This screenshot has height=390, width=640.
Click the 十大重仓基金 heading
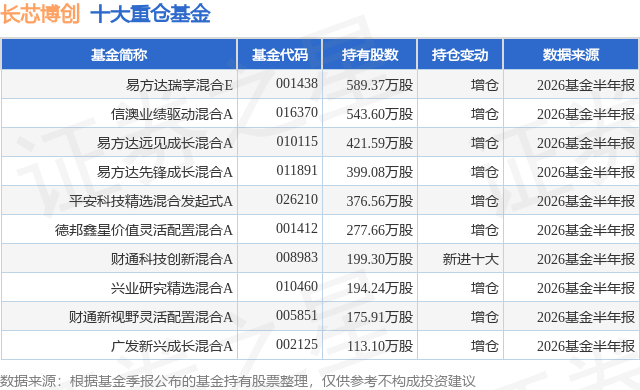click(x=150, y=14)
